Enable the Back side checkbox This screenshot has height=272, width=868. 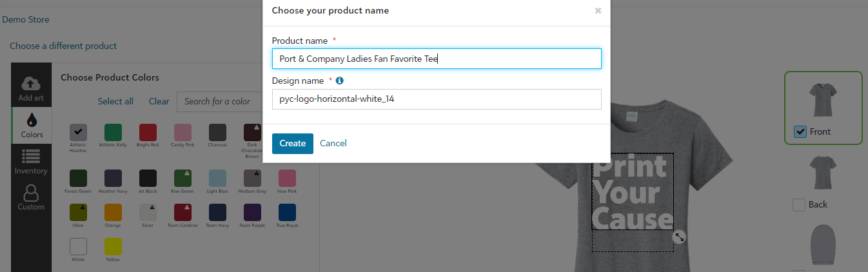(799, 204)
